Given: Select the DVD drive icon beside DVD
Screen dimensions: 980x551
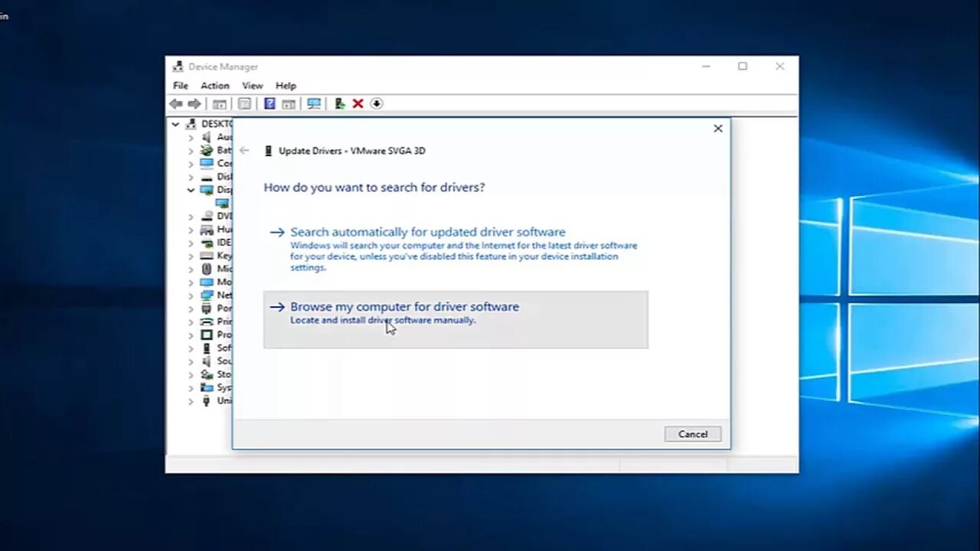Looking at the screenshot, I should (207, 216).
